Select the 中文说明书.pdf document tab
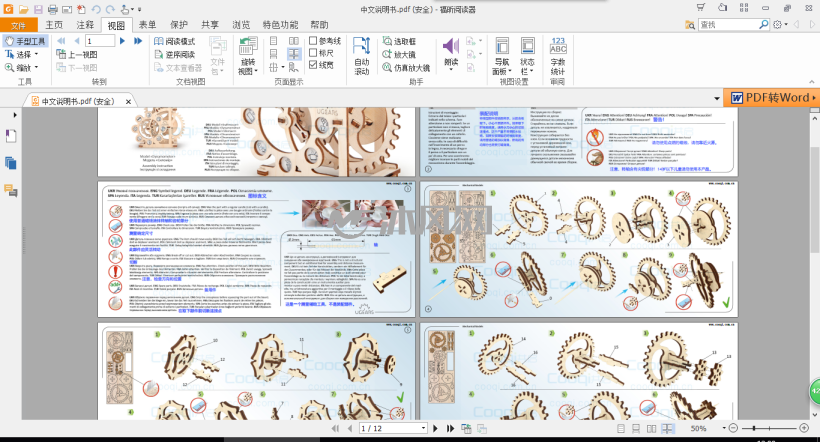 77,101
